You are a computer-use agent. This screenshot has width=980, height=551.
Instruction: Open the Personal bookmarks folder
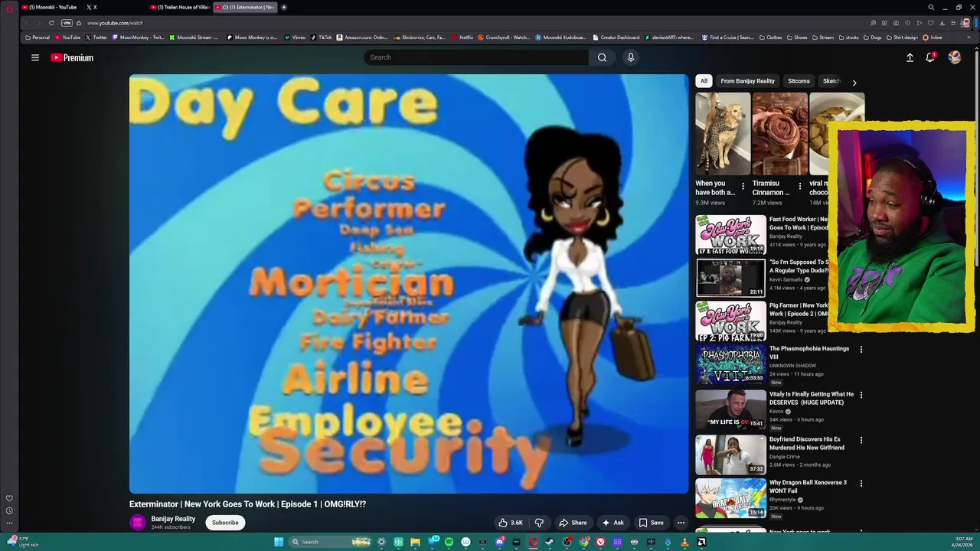pyautogui.click(x=38, y=37)
